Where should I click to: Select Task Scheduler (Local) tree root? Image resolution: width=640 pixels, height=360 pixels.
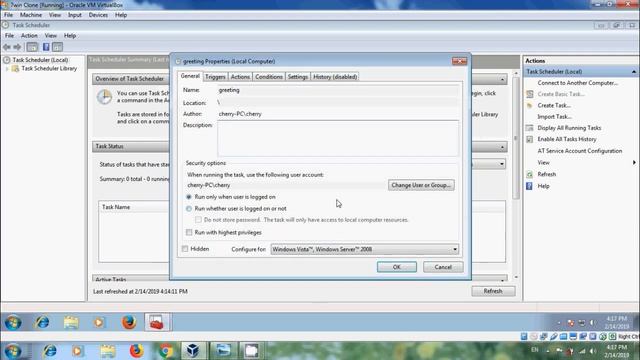click(x=40, y=60)
